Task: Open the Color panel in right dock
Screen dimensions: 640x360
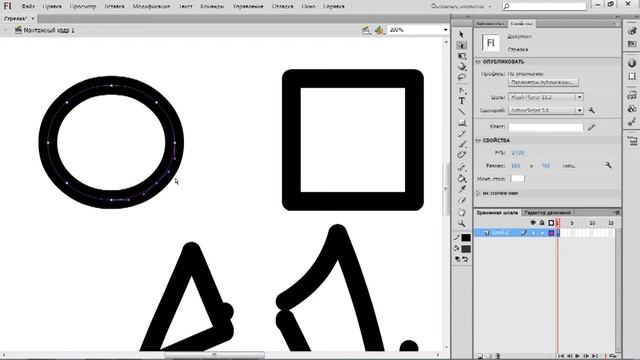Action: 632,31
